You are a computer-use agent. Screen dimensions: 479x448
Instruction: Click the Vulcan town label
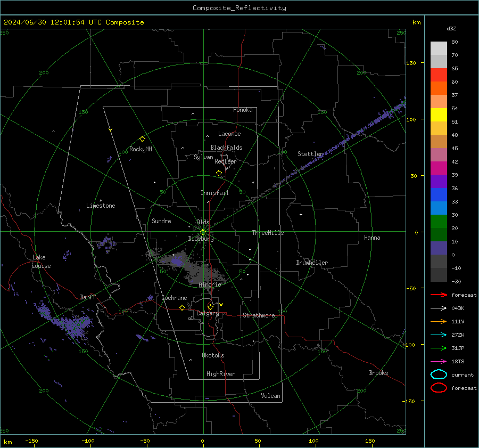coord(271,396)
